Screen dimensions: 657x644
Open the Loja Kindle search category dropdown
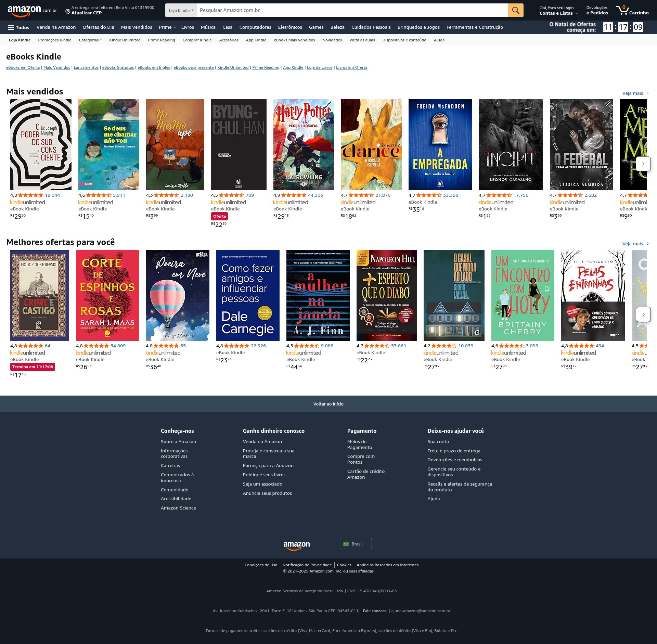[x=181, y=10]
